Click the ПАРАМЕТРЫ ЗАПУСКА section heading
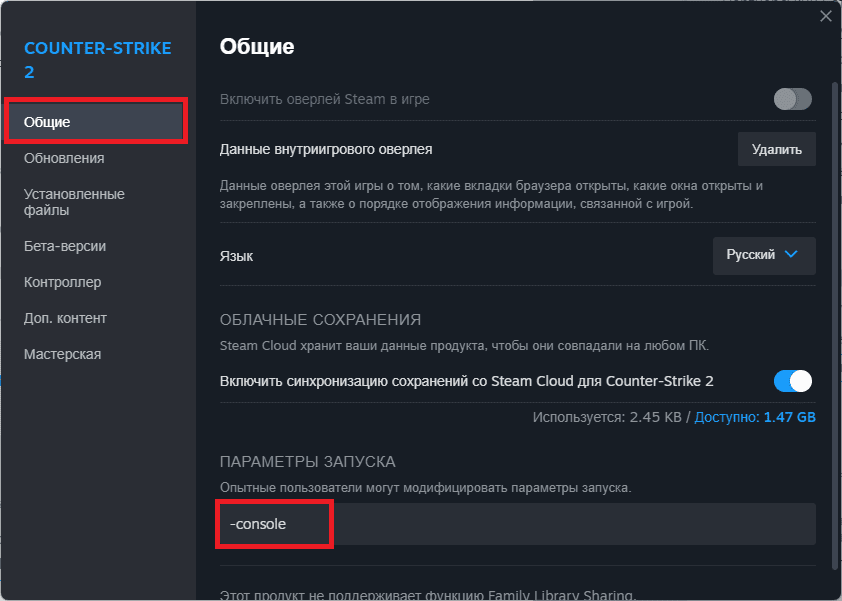Viewport: 842px width, 601px height. tap(307, 461)
